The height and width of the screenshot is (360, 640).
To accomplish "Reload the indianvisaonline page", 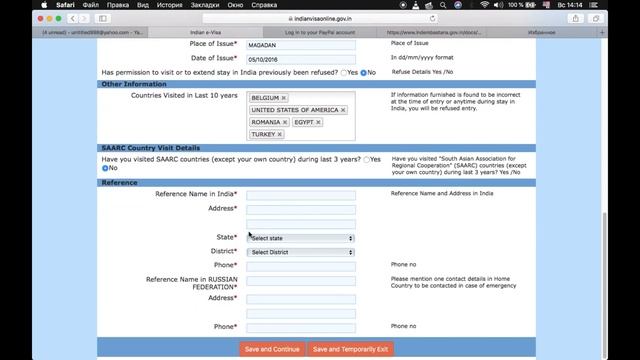I will [x=432, y=19].
